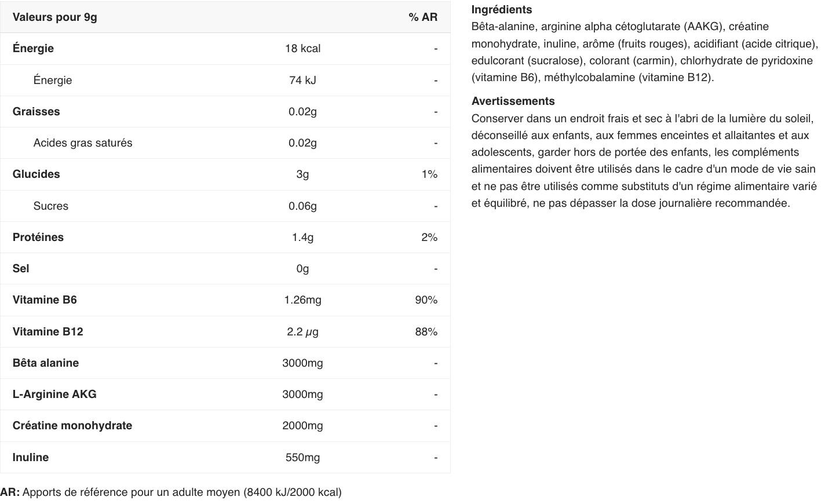The image size is (825, 504).
Task: Click the "AR:" footnote label
Action: pos(10,492)
